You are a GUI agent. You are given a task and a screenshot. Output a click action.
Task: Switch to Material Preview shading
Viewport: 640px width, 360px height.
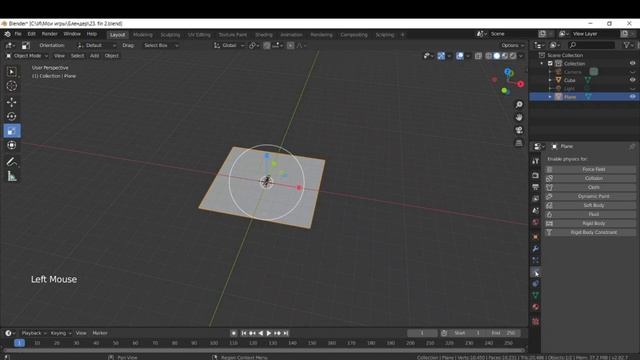(x=505, y=56)
